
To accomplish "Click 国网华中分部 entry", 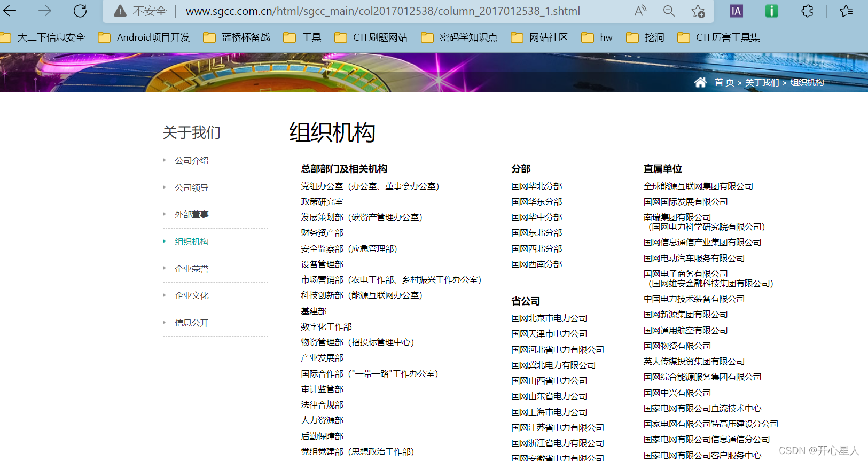I will (537, 217).
